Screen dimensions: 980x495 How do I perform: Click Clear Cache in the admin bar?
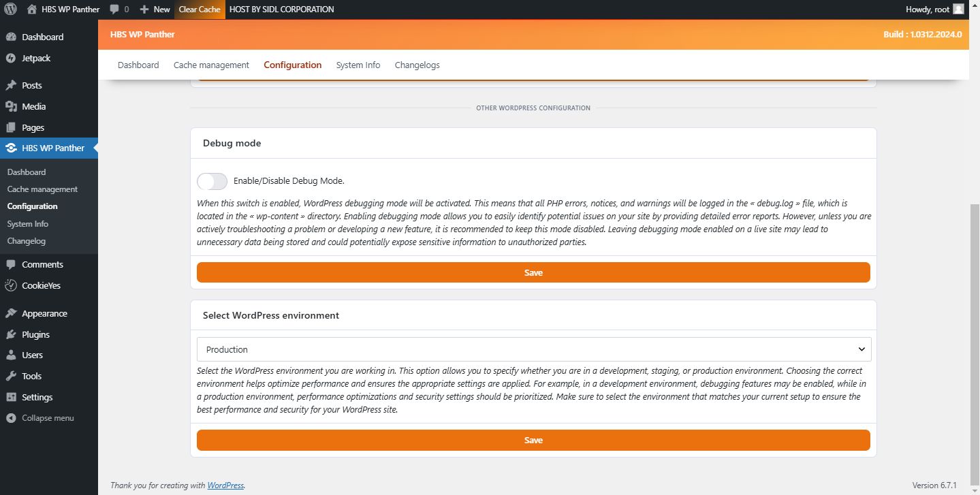click(x=200, y=10)
